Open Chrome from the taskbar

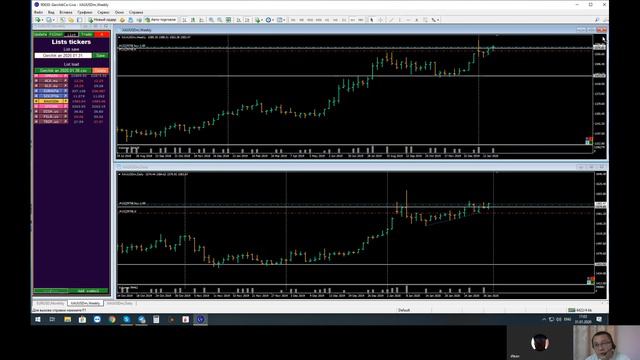coord(112,320)
